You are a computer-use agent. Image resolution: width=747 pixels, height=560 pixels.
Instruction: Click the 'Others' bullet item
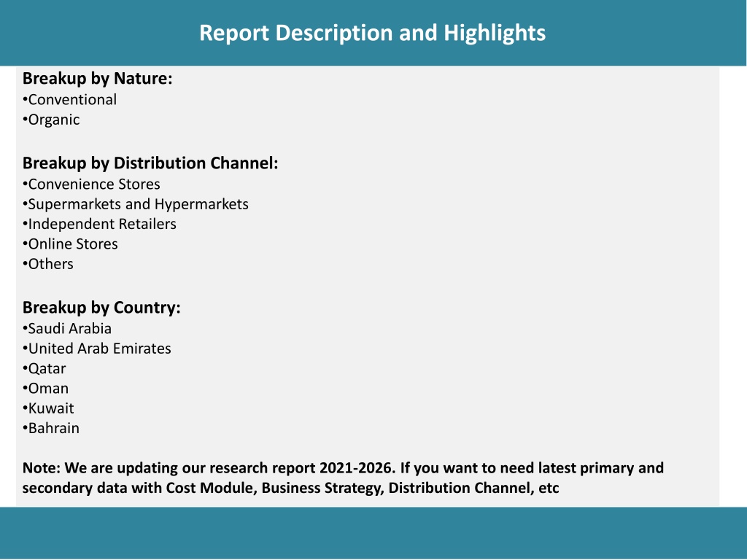click(x=48, y=264)
